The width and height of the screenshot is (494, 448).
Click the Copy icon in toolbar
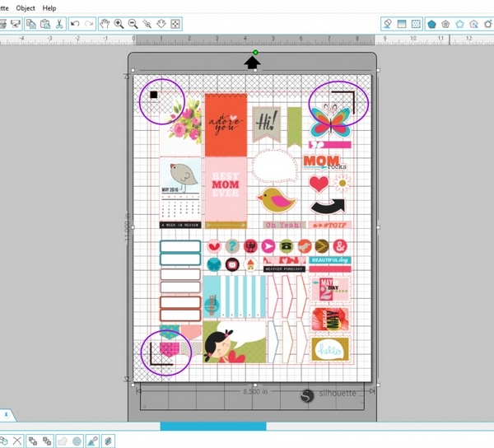(x=31, y=24)
